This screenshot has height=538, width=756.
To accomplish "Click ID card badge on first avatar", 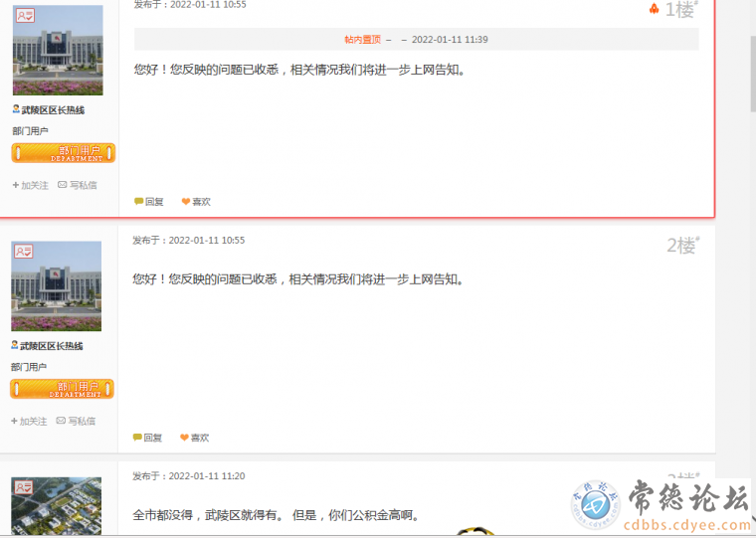I will (25, 16).
